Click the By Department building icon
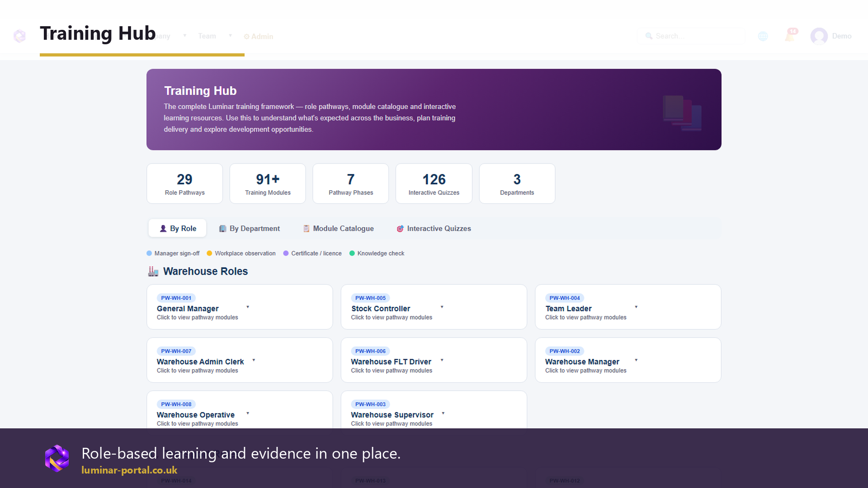The image size is (868, 488). tap(222, 229)
